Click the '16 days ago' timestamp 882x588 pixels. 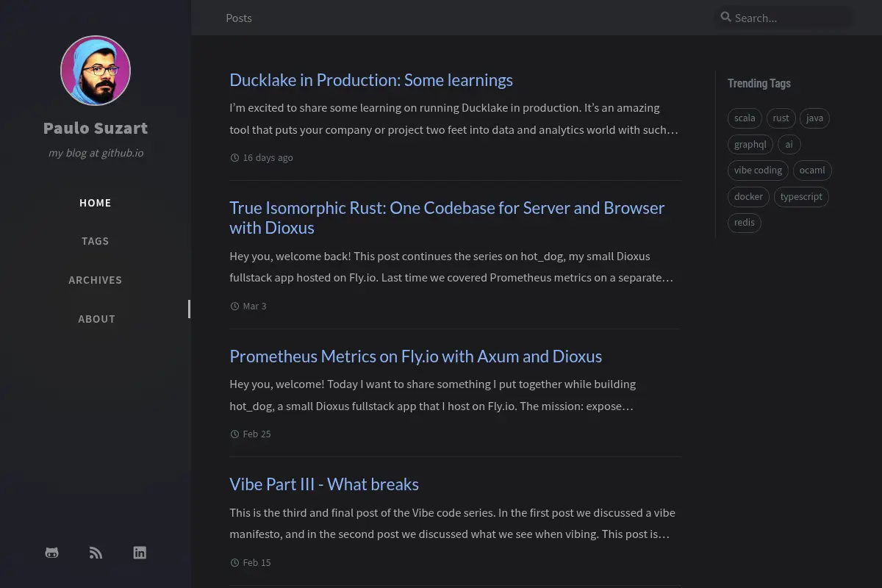tap(268, 158)
